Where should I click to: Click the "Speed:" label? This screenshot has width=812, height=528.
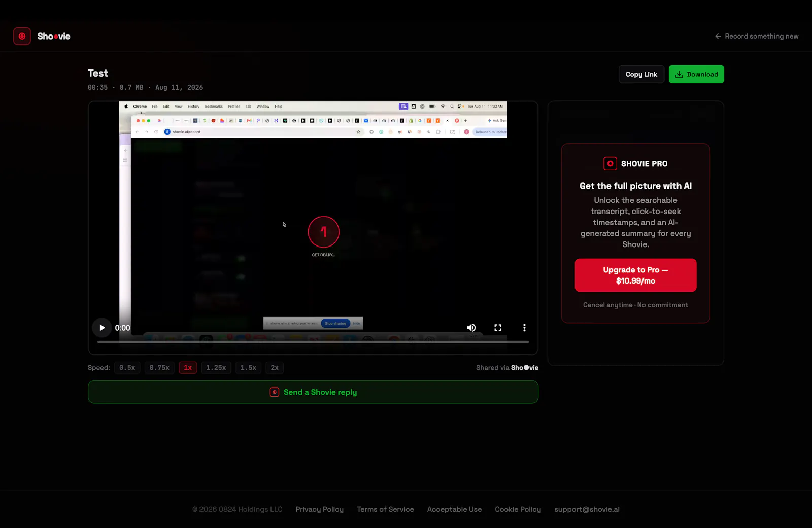click(99, 368)
